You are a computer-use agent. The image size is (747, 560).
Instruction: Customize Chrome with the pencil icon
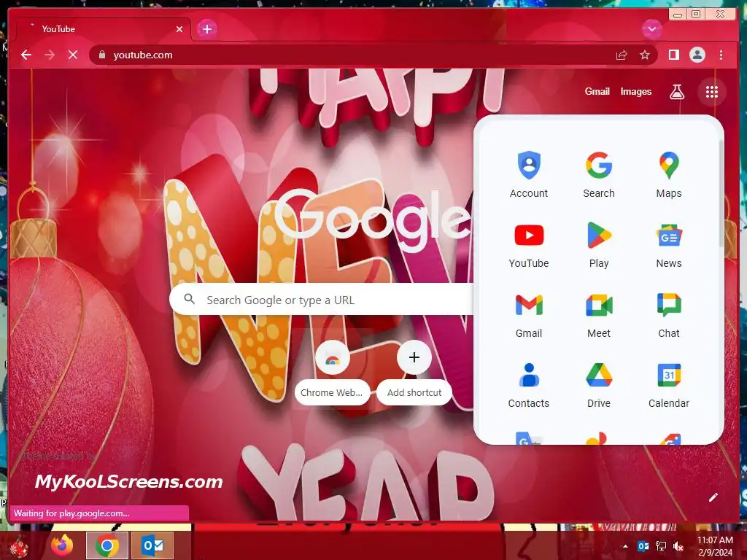tap(713, 497)
